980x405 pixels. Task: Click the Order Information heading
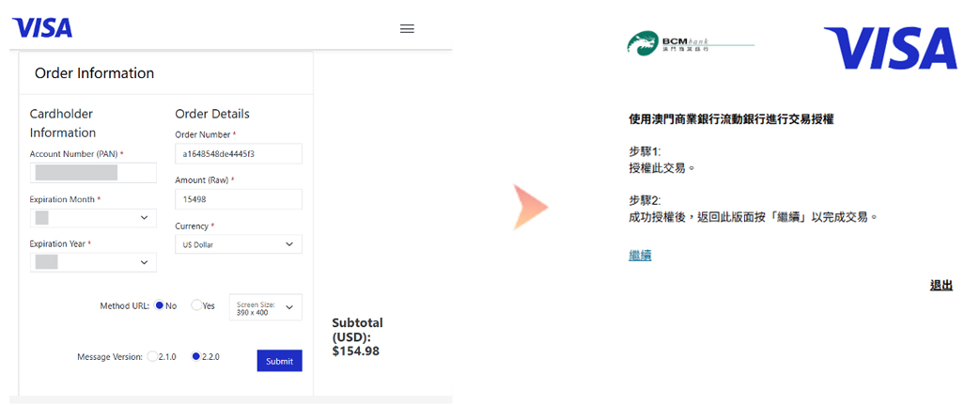click(94, 73)
